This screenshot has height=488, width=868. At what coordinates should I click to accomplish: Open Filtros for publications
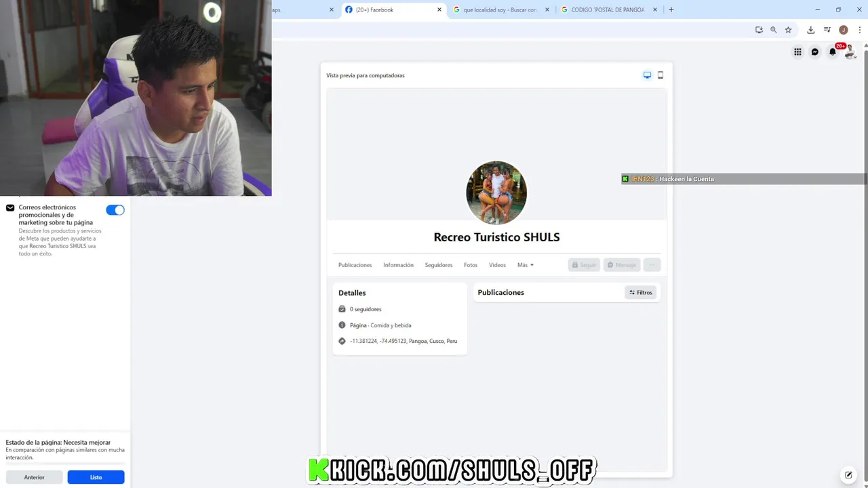[640, 293]
